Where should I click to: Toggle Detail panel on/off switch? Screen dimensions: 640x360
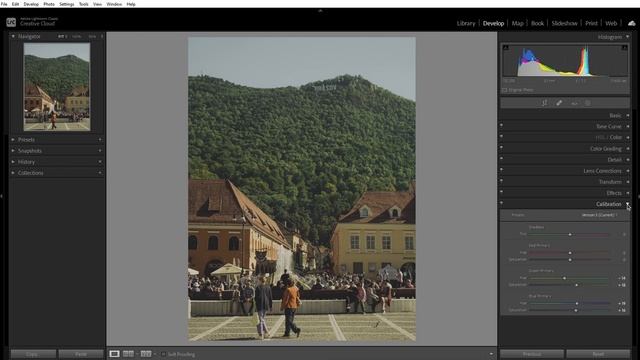coord(501,158)
